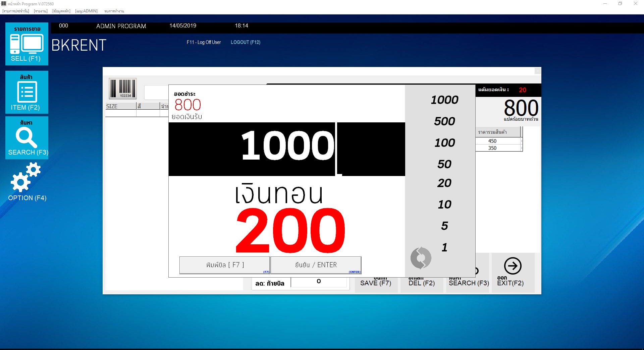Viewport: 644px width, 350px height.
Task: Click the received amount field showing 1000
Action: click(x=252, y=149)
